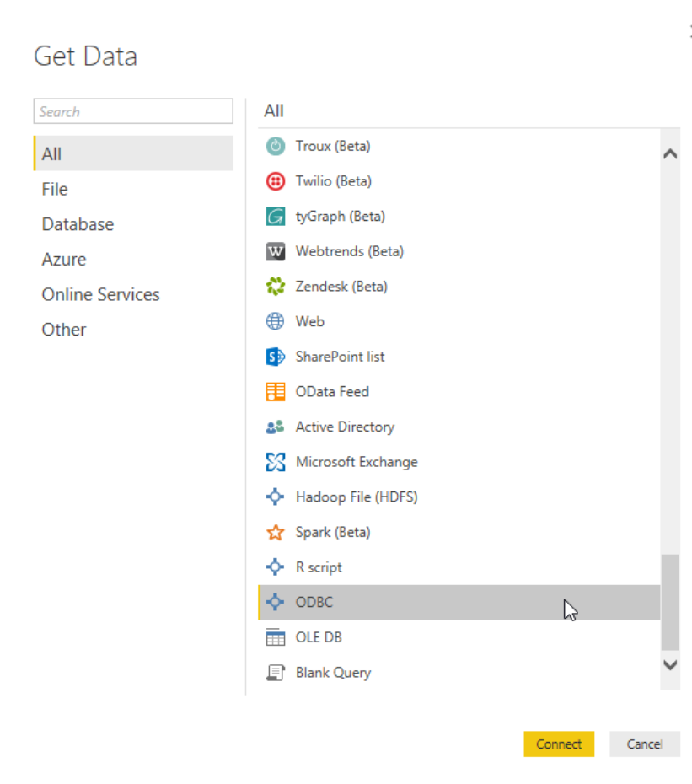
Task: Select the Twilio (Beta) connector icon
Action: (x=276, y=180)
